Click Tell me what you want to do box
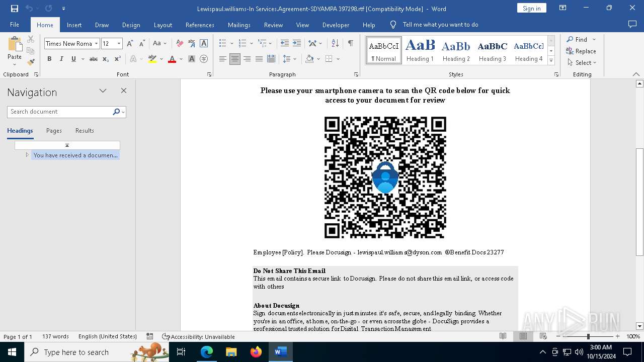The width and height of the screenshot is (644, 362). click(440, 25)
